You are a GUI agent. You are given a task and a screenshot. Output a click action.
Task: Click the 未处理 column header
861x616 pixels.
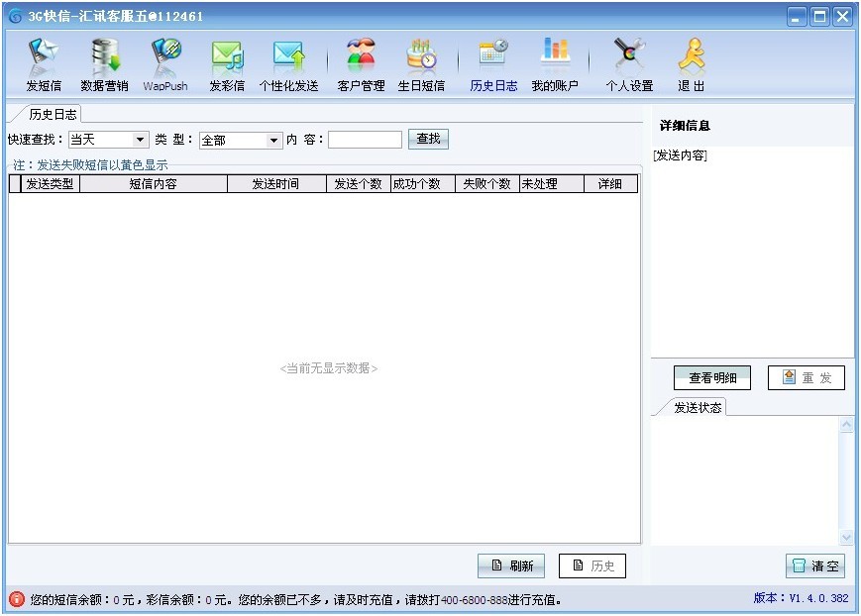pyautogui.click(x=551, y=184)
